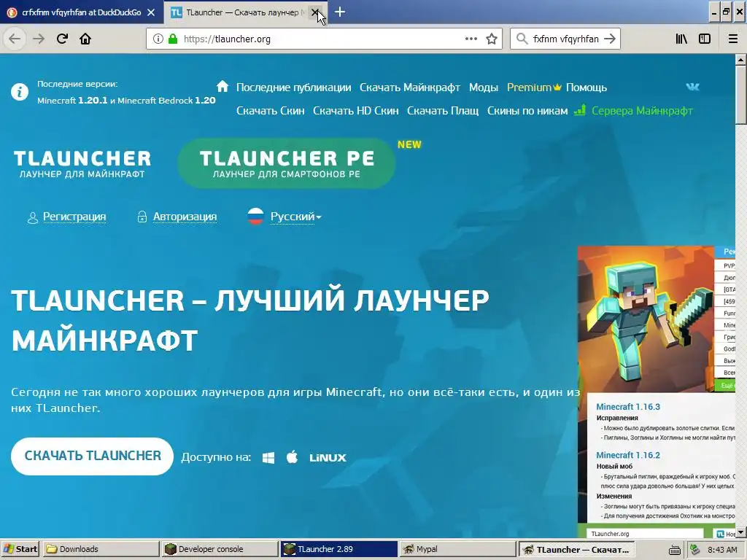747x560 pixels.
Task: Open Скины по никам link
Action: click(x=527, y=111)
